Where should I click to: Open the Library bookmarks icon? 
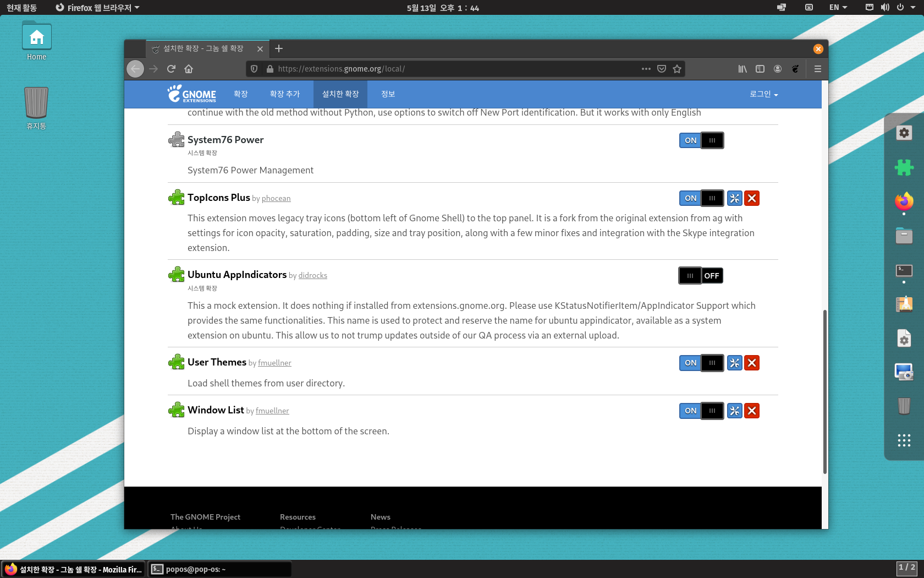[743, 69]
